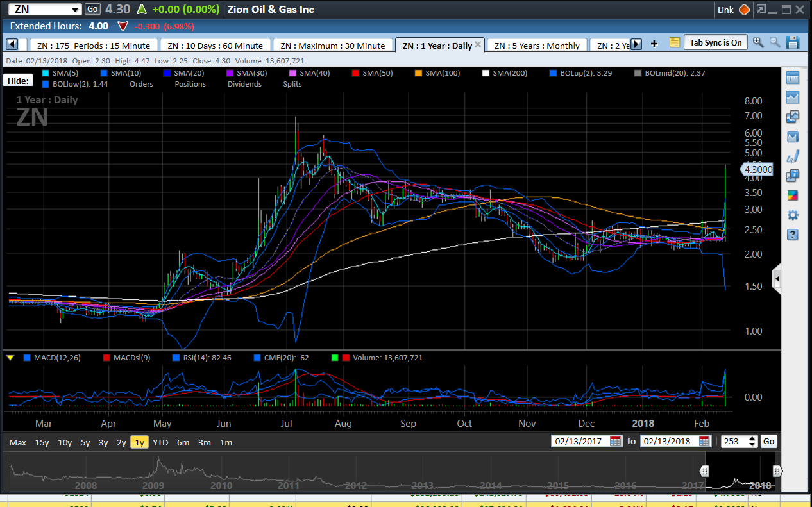Expand the collapsed right panel arrow
Image resolution: width=812 pixels, height=507 pixels.
[777, 279]
